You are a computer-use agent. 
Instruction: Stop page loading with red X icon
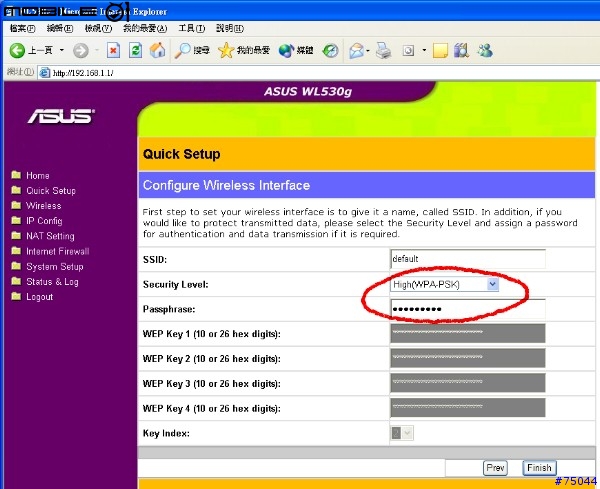pyautogui.click(x=113, y=50)
